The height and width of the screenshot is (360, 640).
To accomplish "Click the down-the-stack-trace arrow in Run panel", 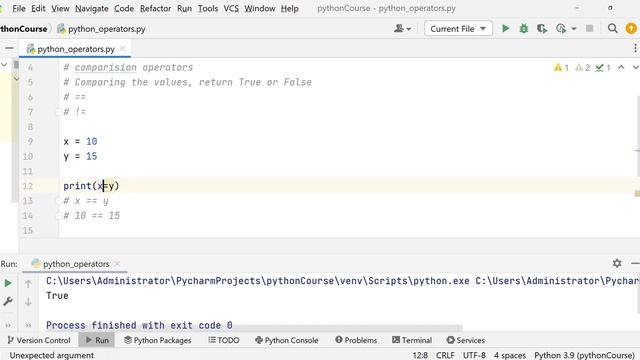I will point(28,302).
